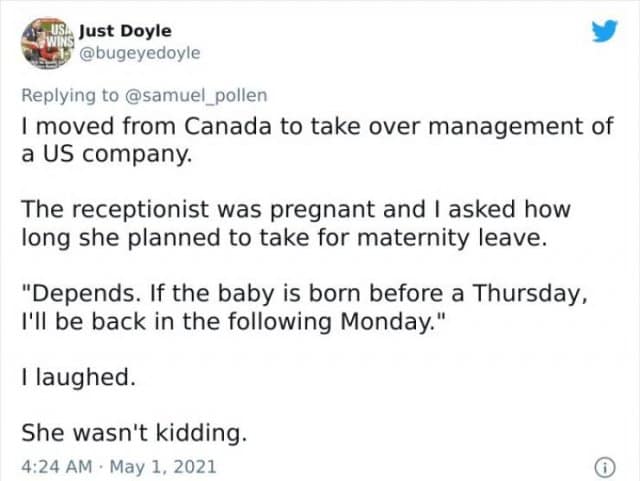The height and width of the screenshot is (481, 640).
Task: Click the Replying to label
Action: click(72, 96)
